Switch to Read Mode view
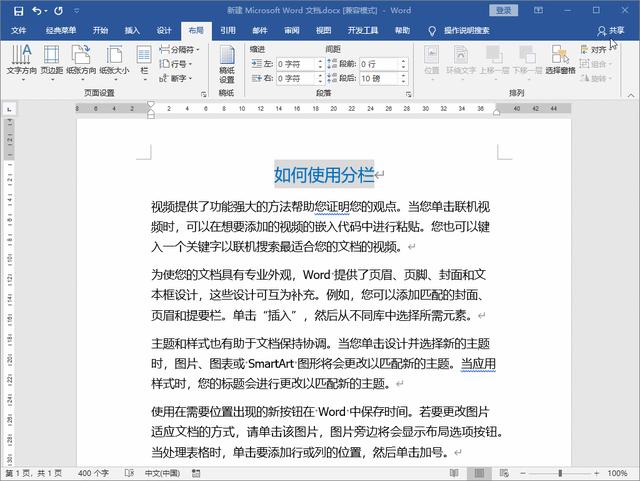Screen dimensions: 640x481 click(x=454, y=473)
